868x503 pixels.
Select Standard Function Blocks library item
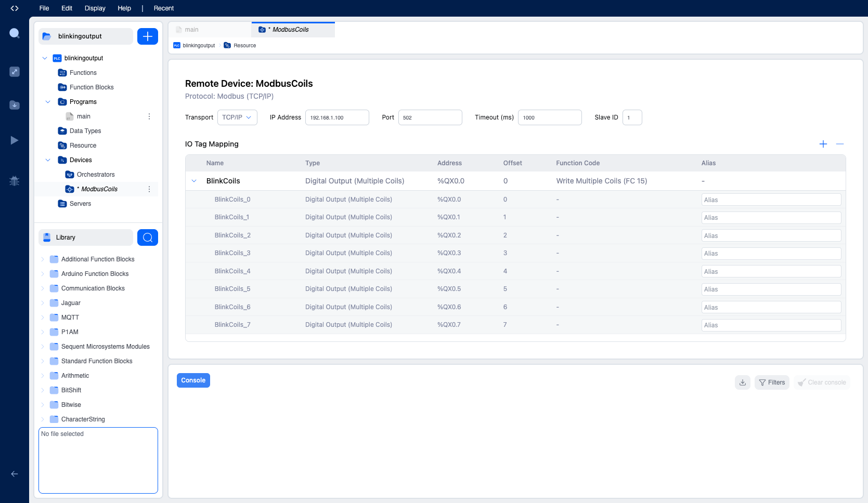click(x=97, y=361)
